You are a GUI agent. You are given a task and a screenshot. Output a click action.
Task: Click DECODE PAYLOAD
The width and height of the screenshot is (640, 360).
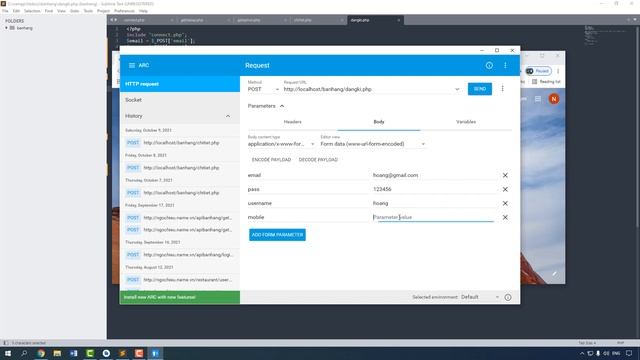[x=318, y=160]
